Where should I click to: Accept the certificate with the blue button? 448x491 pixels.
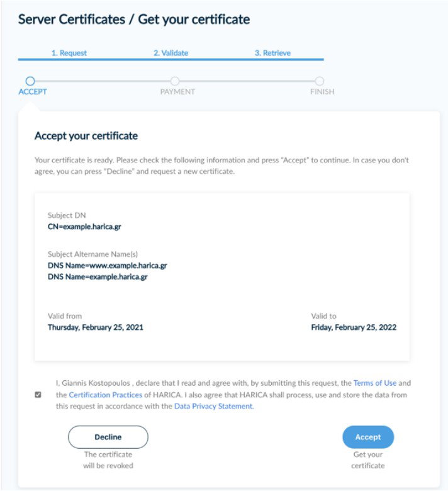point(368,437)
